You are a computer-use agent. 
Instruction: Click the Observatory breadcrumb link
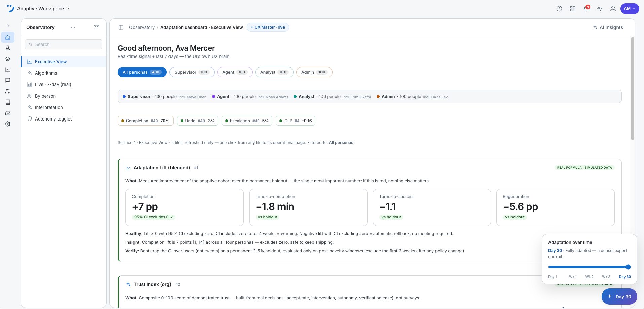pyautogui.click(x=142, y=27)
